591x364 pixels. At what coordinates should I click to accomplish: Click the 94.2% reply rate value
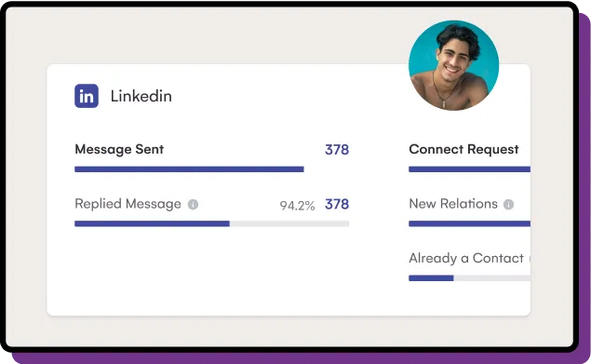pos(298,206)
